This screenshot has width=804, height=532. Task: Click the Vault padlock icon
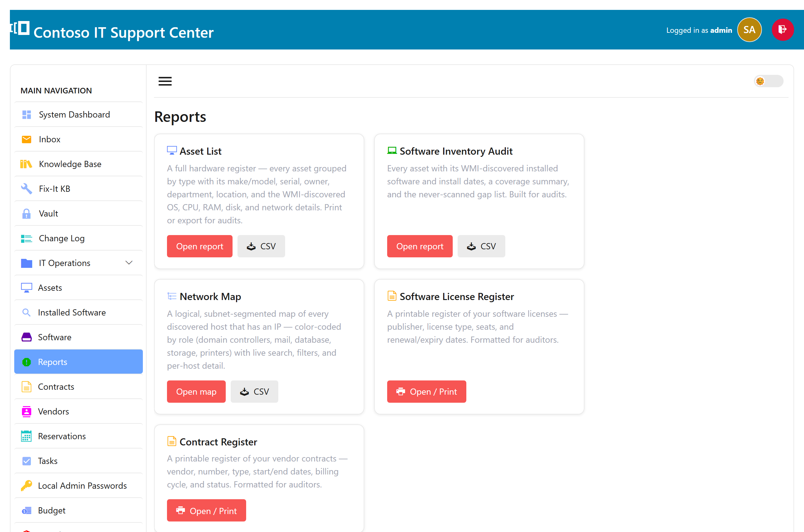click(27, 213)
